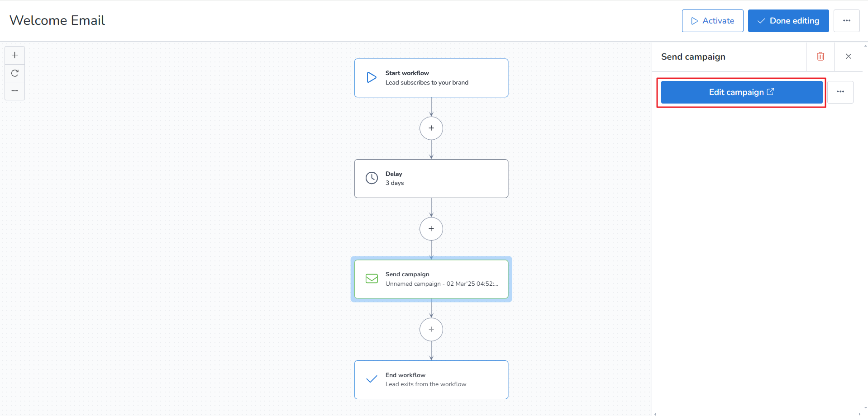Image resolution: width=868 pixels, height=416 pixels.
Task: Add a step after the Delay node
Action: click(431, 229)
